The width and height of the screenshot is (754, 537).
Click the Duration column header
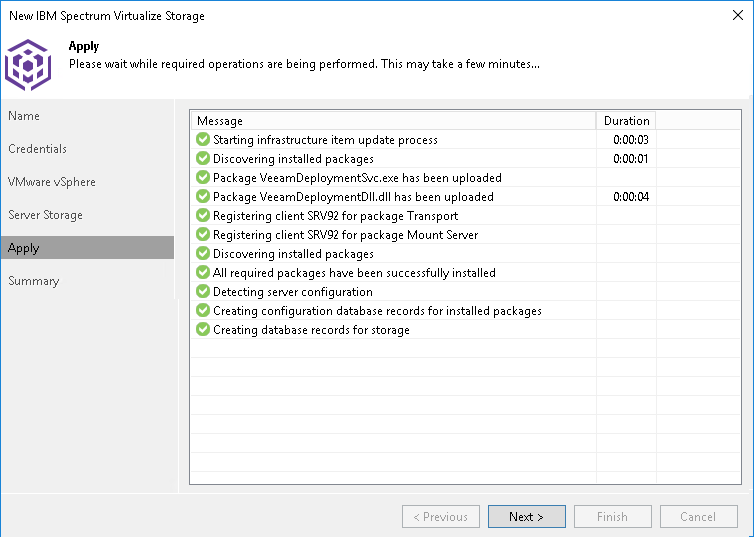(x=626, y=121)
